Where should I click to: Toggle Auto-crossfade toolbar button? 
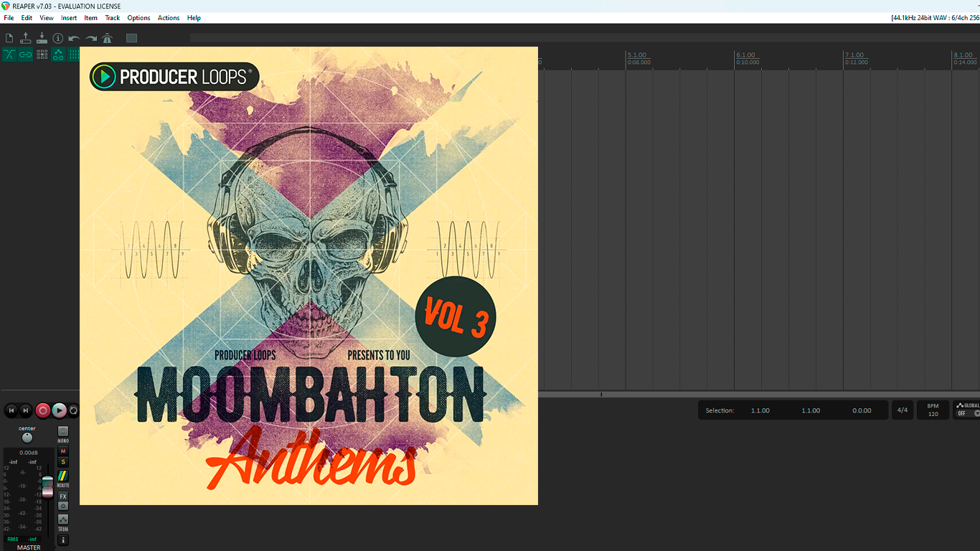(9, 55)
